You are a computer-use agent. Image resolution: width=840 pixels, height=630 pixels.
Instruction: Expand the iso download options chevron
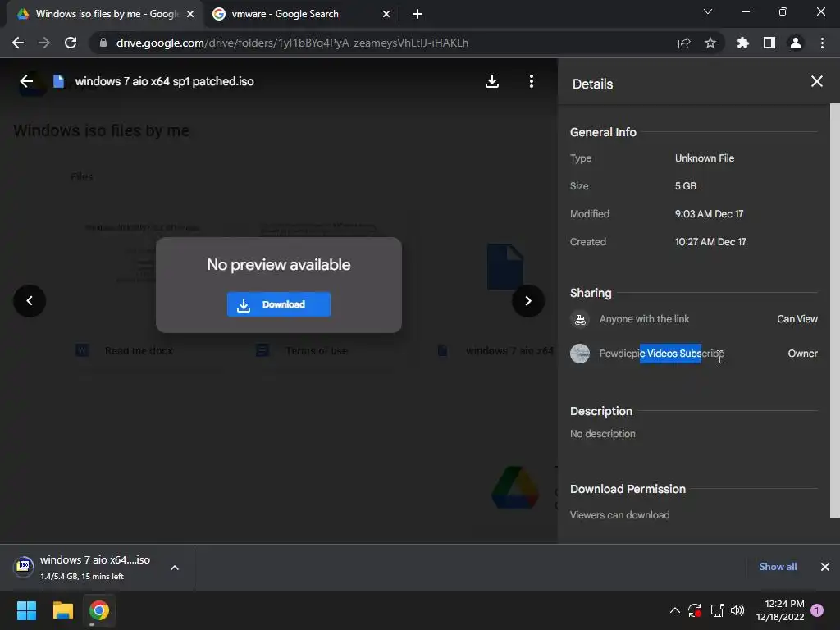[x=174, y=568]
